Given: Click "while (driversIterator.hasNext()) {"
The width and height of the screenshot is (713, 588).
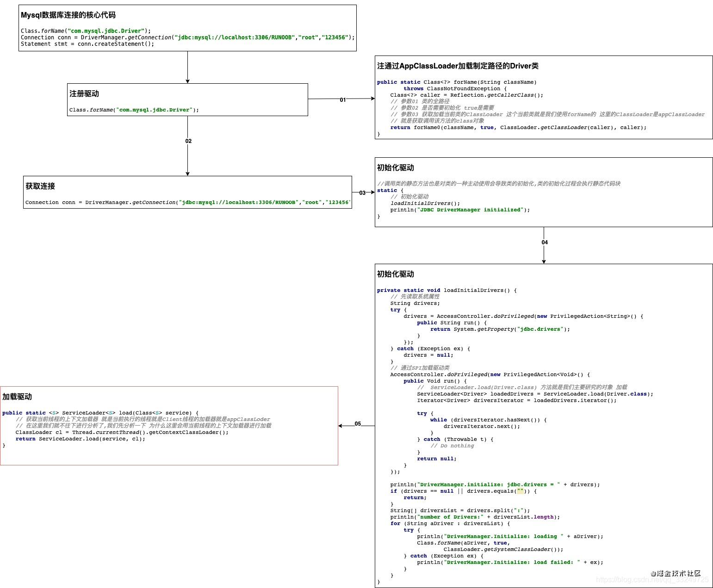Looking at the screenshot, I should click(x=489, y=420).
